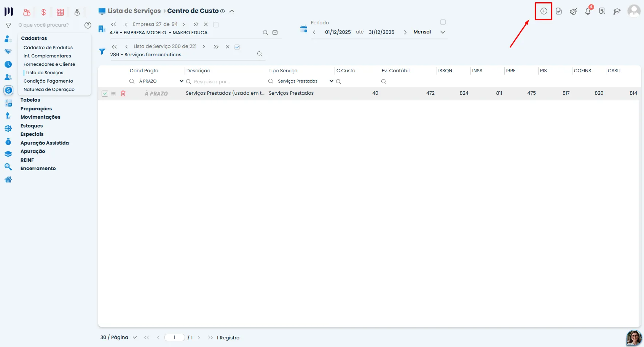Open the Cond Pagto À PRAZO filter dropdown
The width and height of the screenshot is (644, 347).
pos(161,81)
